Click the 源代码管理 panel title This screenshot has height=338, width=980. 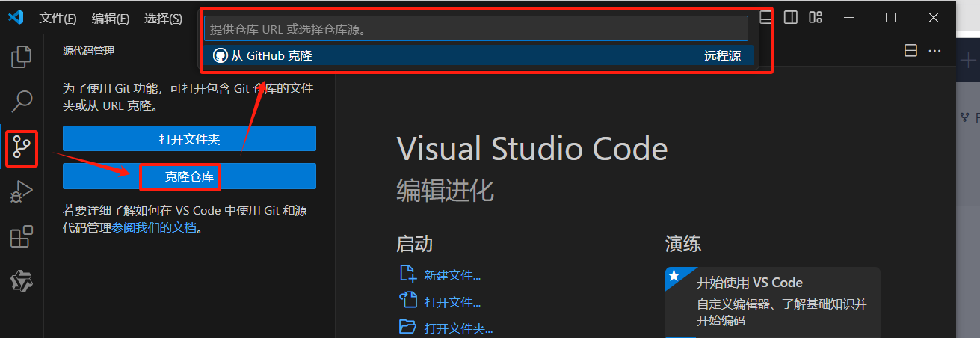[88, 51]
